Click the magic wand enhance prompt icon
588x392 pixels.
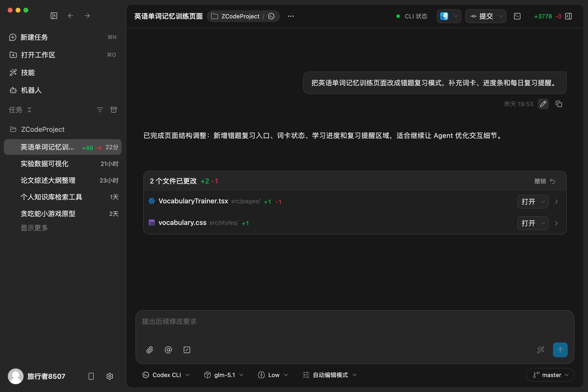[x=540, y=350]
